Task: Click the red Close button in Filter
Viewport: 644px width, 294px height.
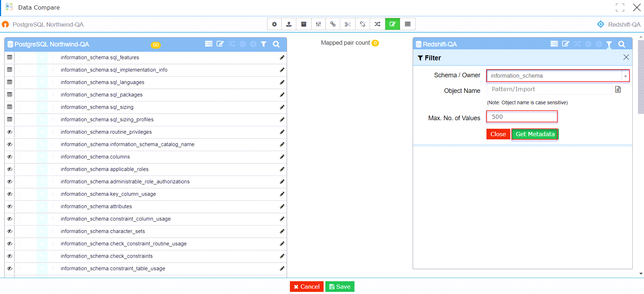Action: [498, 134]
